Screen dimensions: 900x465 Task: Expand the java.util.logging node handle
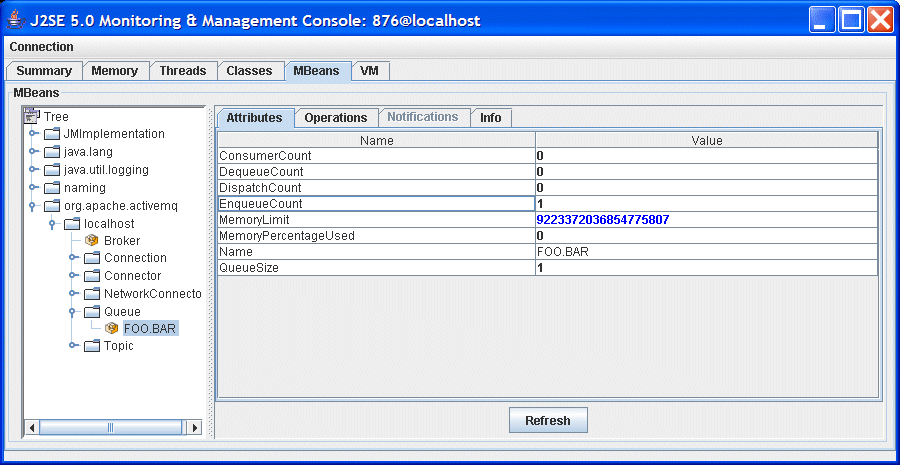pos(34,169)
